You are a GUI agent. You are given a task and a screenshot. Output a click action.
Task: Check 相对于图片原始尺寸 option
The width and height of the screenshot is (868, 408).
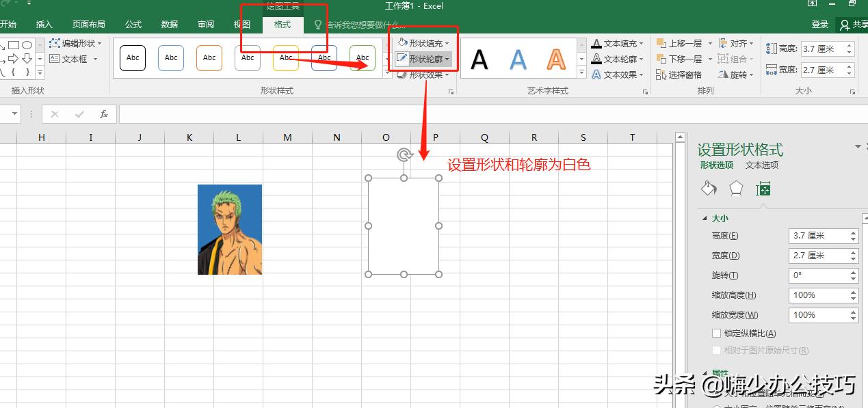(x=717, y=350)
